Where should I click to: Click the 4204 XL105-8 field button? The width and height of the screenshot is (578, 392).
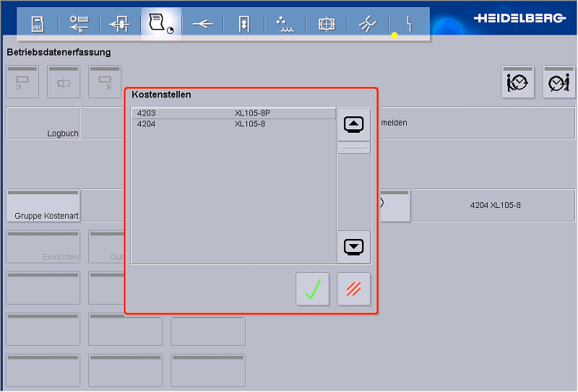pyautogui.click(x=495, y=205)
